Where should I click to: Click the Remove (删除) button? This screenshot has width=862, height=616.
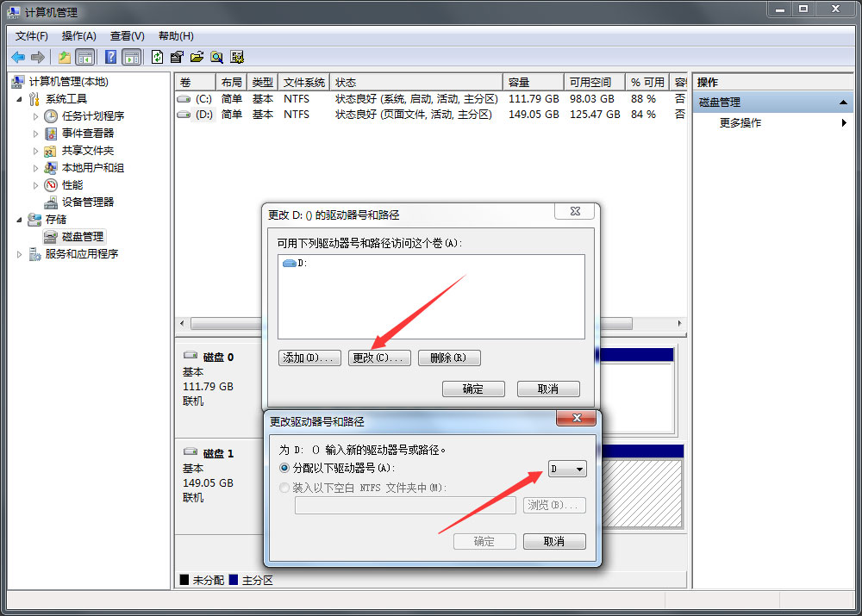[449, 358]
